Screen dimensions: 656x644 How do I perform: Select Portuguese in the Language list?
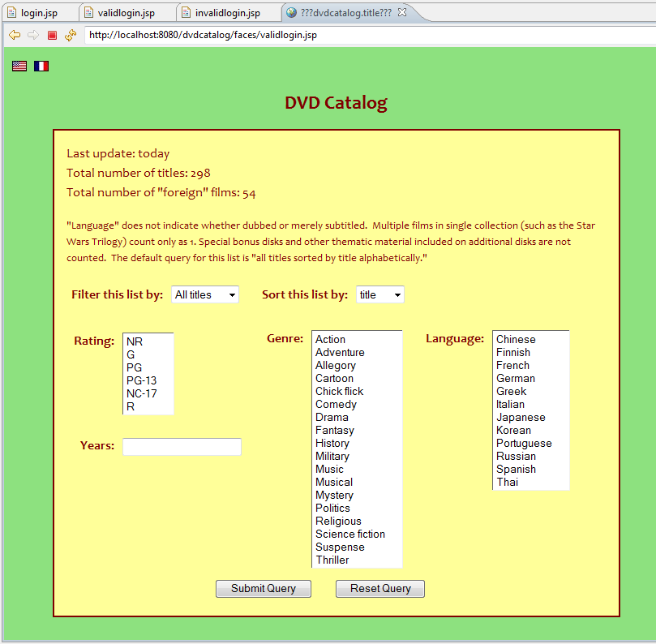[x=531, y=443]
